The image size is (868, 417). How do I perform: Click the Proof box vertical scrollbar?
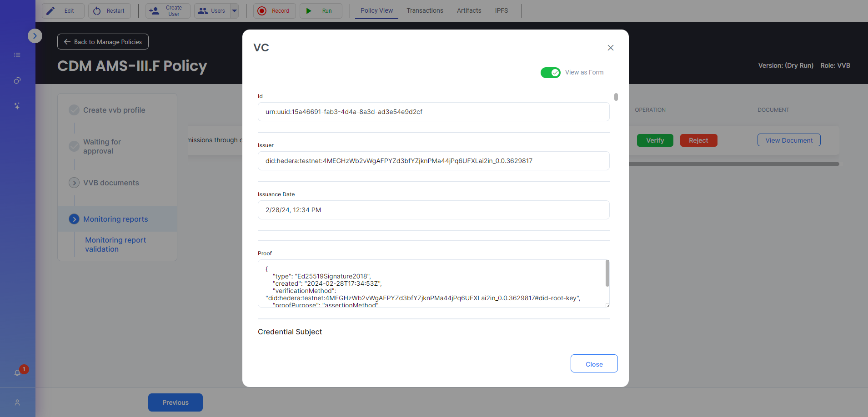(x=607, y=273)
